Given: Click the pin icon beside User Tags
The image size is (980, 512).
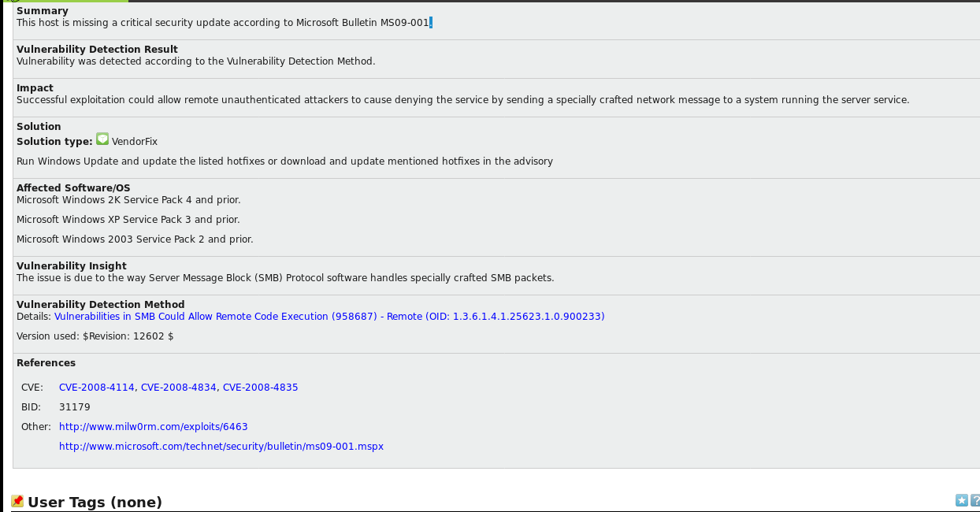Looking at the screenshot, I should tap(17, 502).
